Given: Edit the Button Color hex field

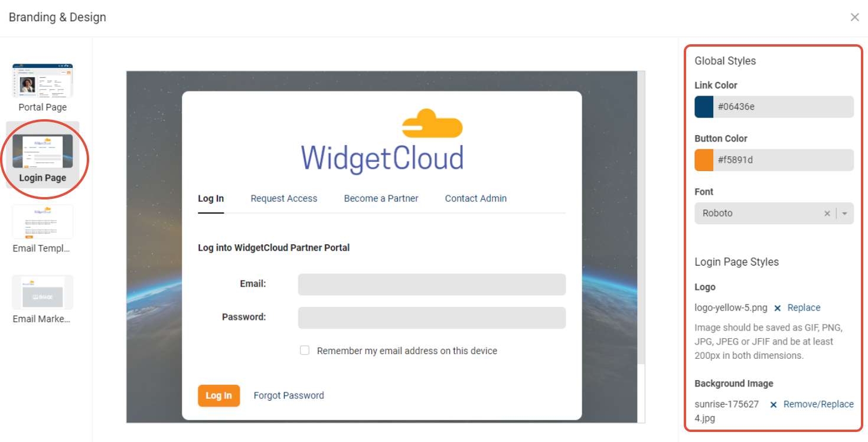Looking at the screenshot, I should click(x=783, y=160).
